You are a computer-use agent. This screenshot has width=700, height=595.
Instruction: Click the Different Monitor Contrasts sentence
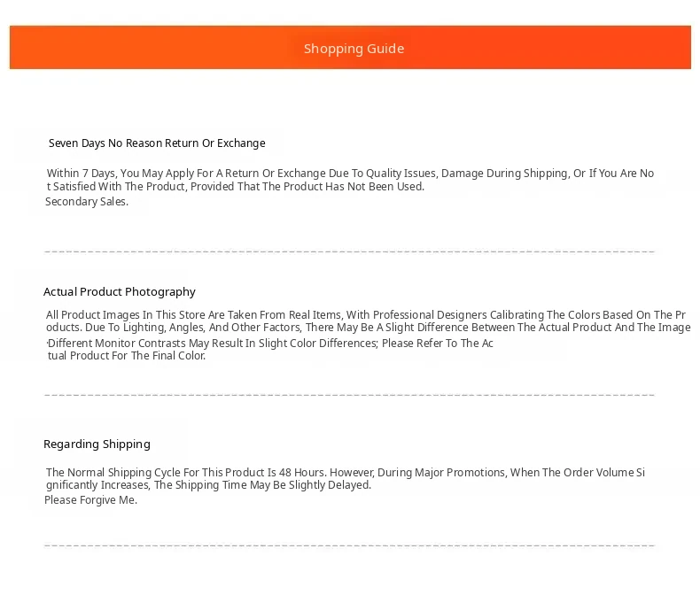(270, 344)
